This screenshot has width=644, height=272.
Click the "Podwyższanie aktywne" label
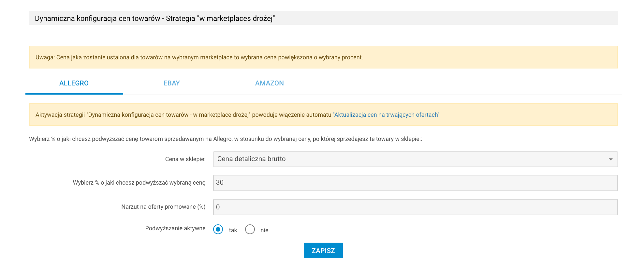(x=175, y=228)
